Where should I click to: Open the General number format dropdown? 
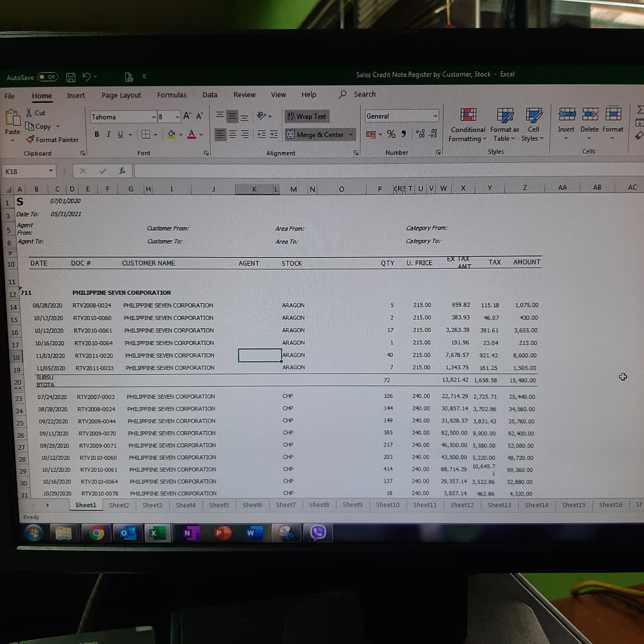coord(435,116)
